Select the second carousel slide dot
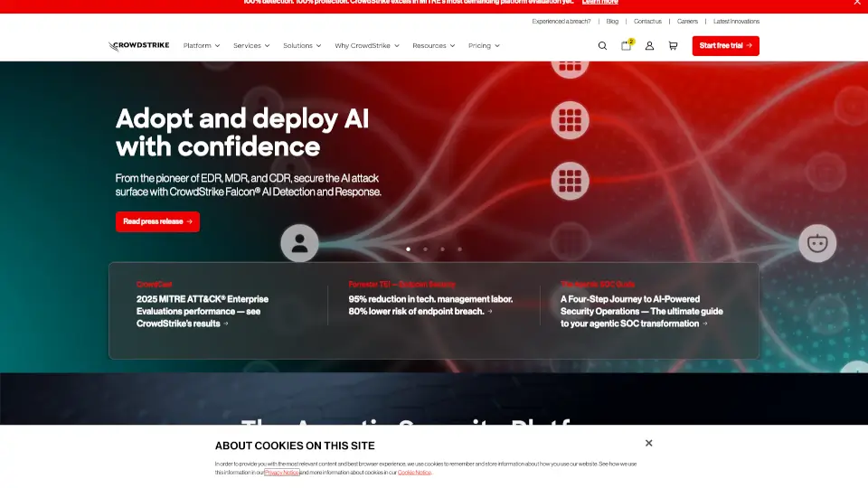This screenshot has width=868, height=488. click(x=425, y=249)
